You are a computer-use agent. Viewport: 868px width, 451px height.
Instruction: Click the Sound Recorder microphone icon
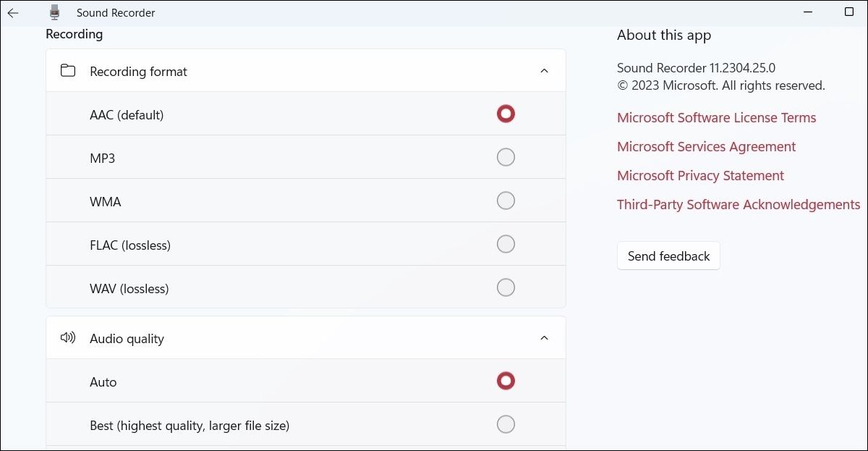(x=54, y=12)
